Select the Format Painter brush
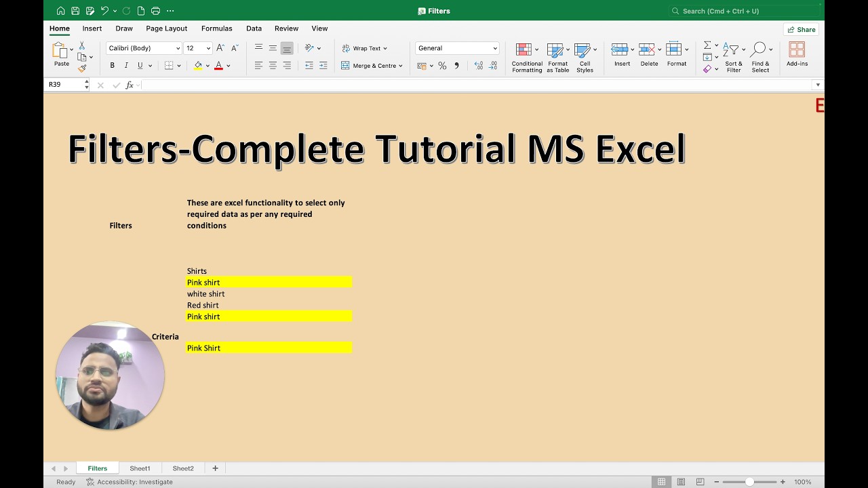 tap(81, 68)
